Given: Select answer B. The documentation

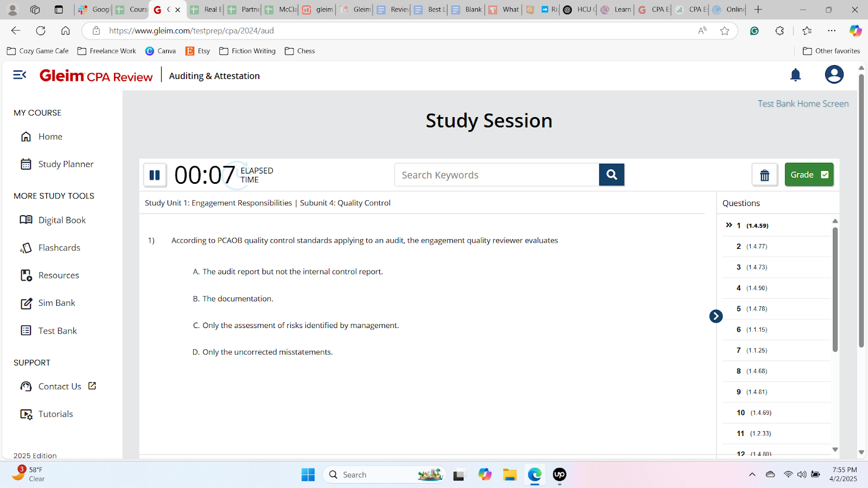Looking at the screenshot, I should tap(237, 299).
